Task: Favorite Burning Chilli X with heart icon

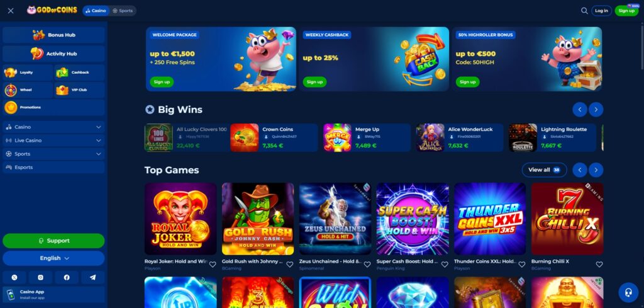Action: [599, 265]
